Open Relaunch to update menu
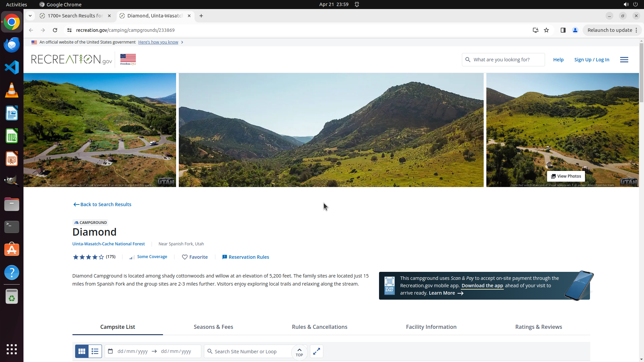Image resolution: width=644 pixels, height=362 pixels. tap(612, 30)
